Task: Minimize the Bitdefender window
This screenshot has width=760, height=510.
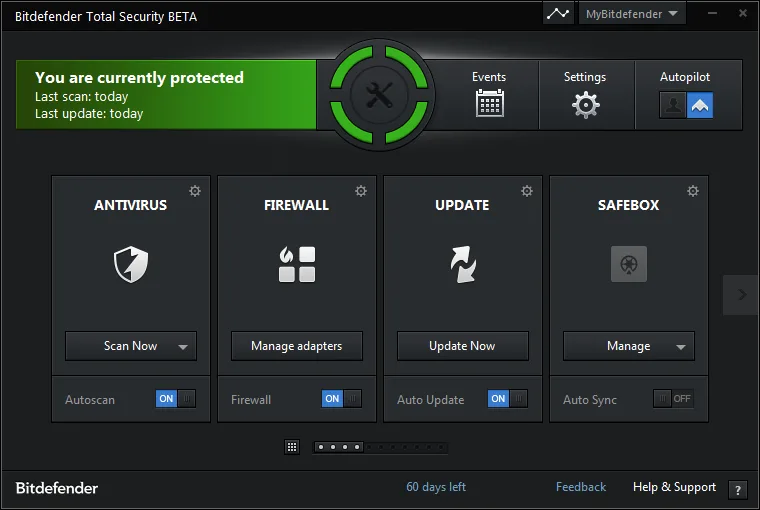Action: click(712, 14)
